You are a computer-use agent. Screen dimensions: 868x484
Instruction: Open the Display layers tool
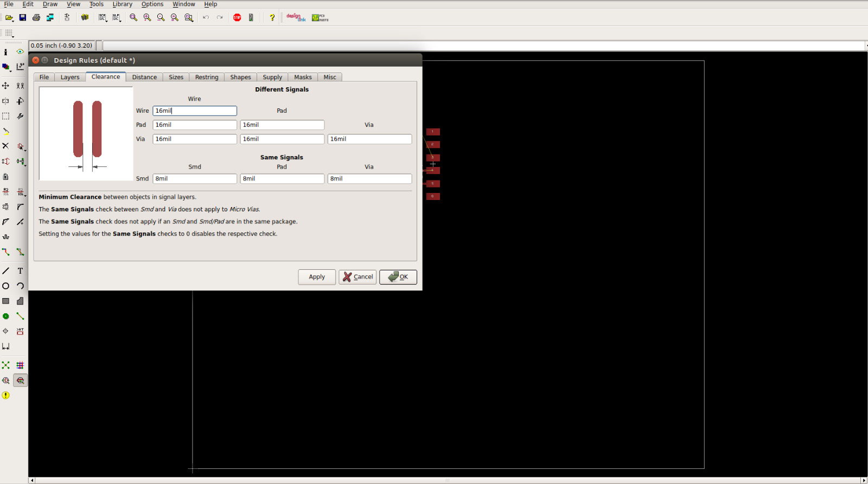(x=6, y=67)
